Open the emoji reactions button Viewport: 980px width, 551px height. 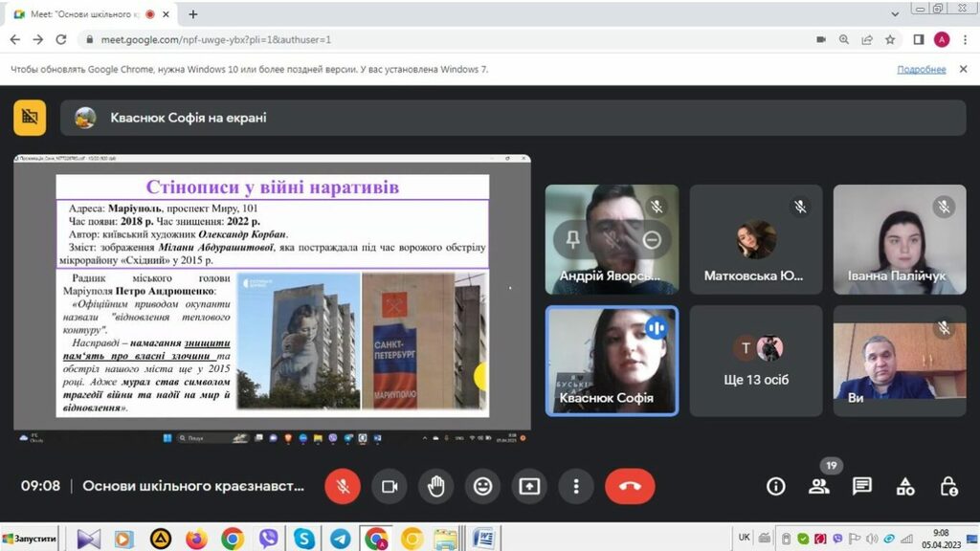(x=483, y=486)
